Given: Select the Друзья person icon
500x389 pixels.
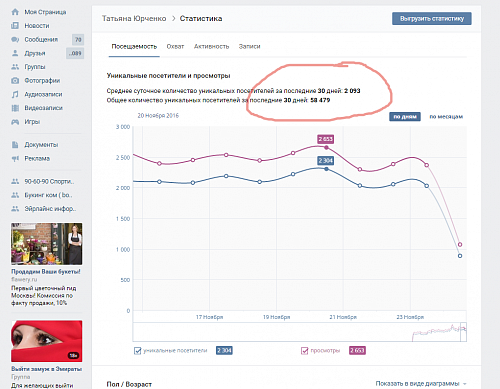Looking at the screenshot, I should pos(15,53).
